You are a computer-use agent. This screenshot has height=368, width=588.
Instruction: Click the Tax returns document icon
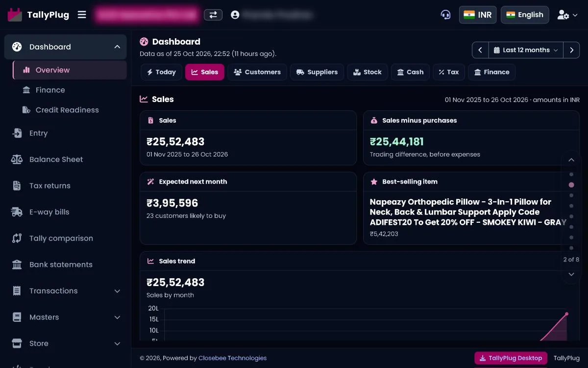click(x=17, y=186)
